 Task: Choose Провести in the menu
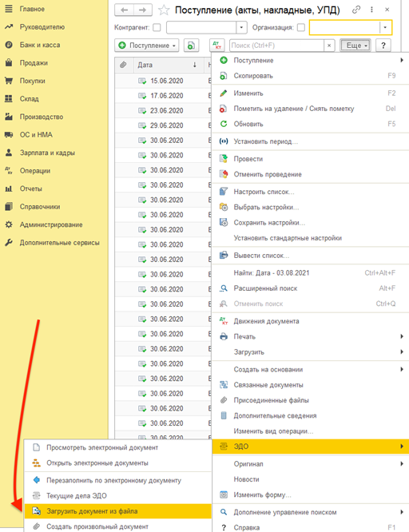coord(248,159)
